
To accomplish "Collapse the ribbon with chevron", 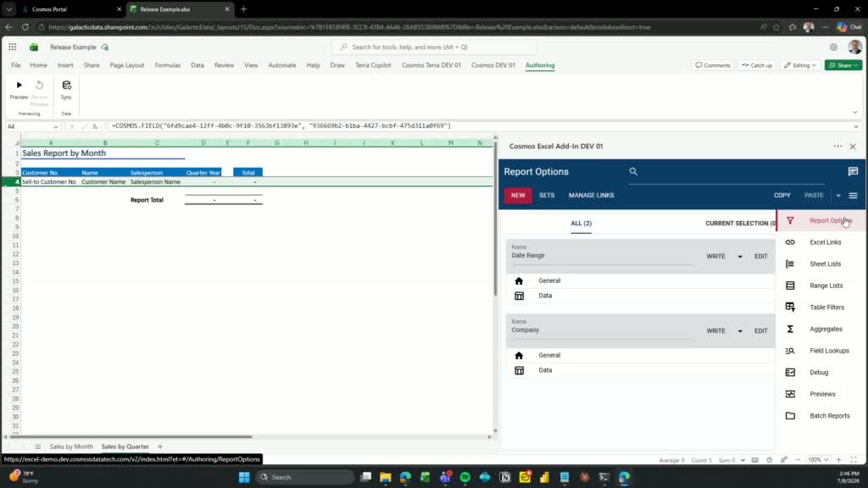I will [854, 113].
